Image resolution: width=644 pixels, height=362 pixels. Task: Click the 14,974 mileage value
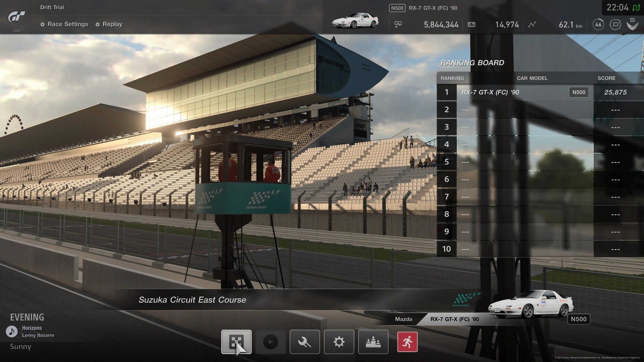tap(507, 24)
